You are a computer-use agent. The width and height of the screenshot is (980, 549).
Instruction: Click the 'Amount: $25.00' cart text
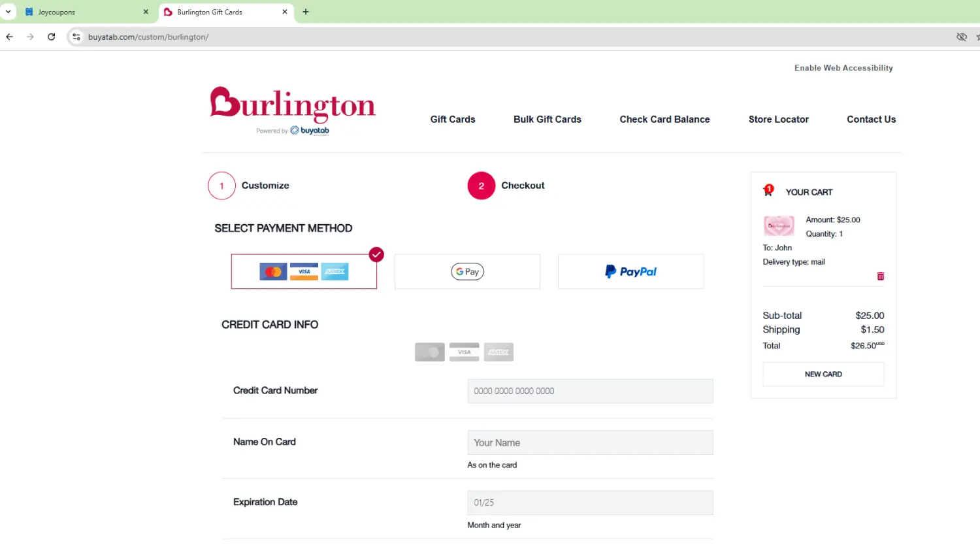pyautogui.click(x=833, y=220)
